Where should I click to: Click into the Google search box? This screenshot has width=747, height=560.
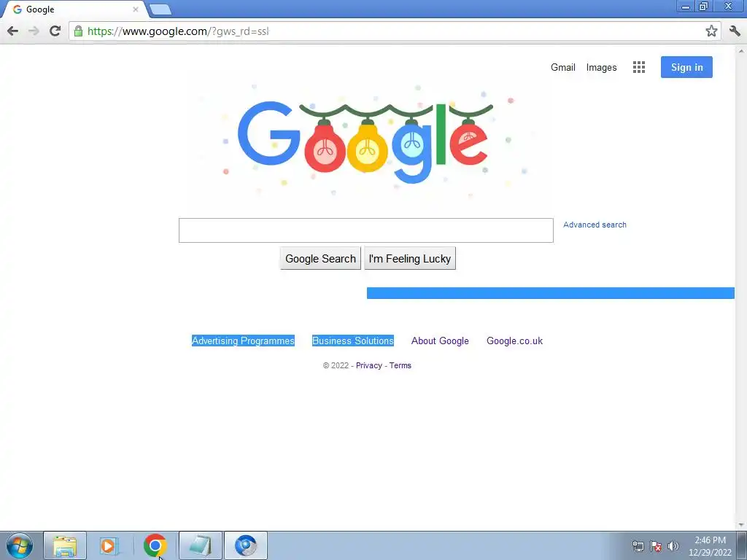366,230
